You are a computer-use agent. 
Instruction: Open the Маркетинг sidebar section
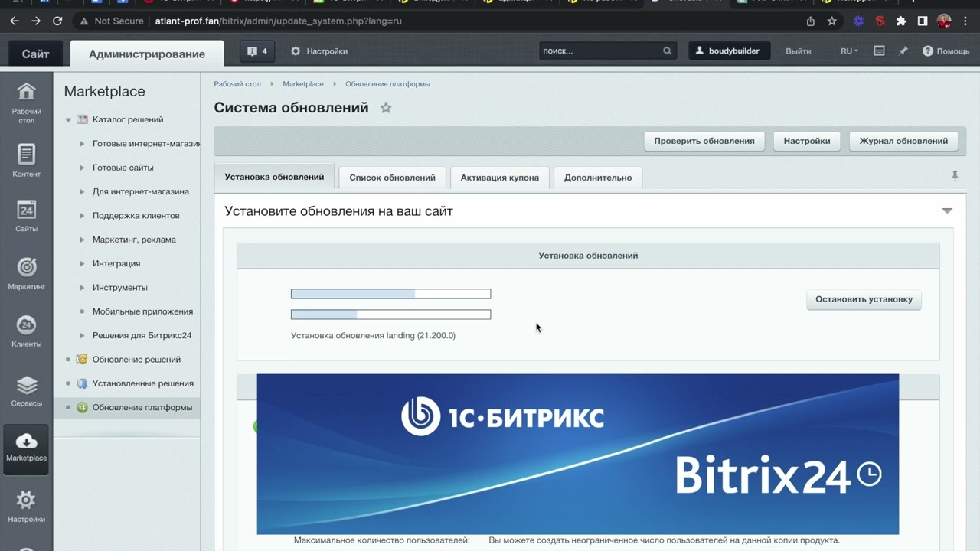[26, 274]
